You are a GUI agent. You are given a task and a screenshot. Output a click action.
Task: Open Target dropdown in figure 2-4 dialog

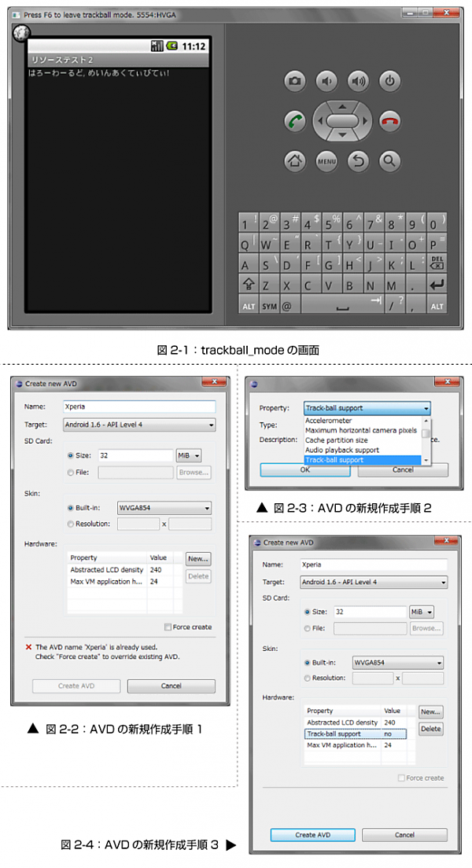tap(374, 583)
